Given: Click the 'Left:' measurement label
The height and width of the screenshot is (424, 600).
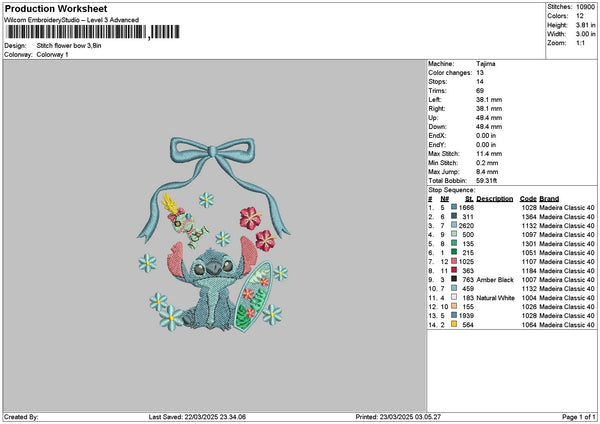Looking at the screenshot, I should (x=434, y=99).
